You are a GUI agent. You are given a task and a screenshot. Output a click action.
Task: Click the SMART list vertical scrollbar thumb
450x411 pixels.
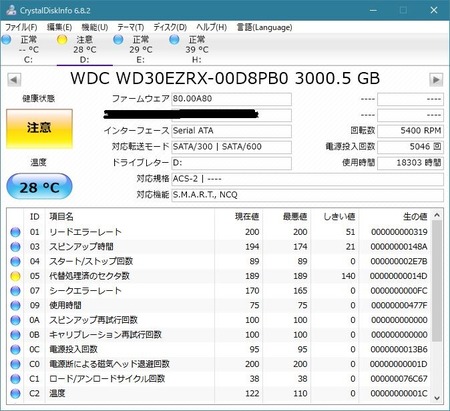437,281
